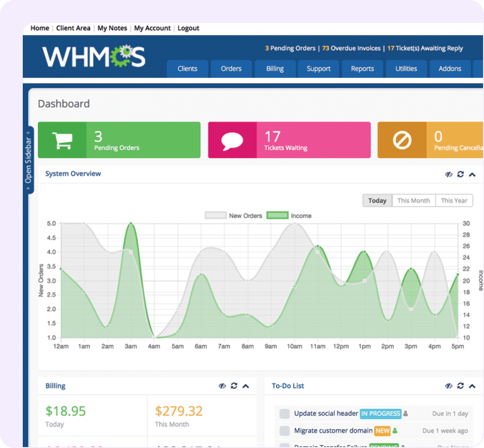Refresh the System Overview panel
484x448 pixels.
pos(460,174)
